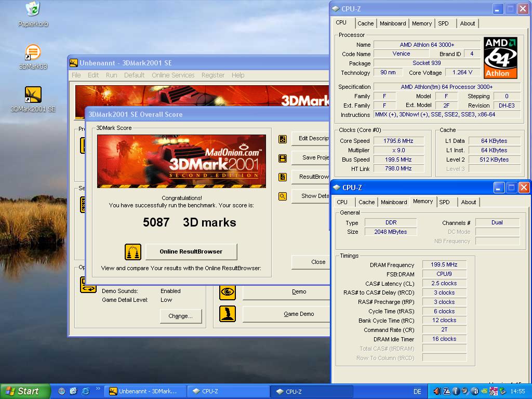
Task: Open the Edit menu in 3DMark2001
Action: 93,75
